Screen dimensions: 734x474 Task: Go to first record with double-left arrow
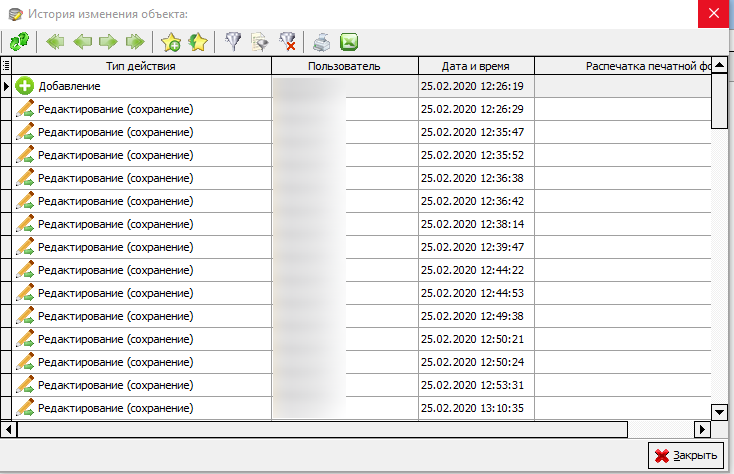pos(57,42)
